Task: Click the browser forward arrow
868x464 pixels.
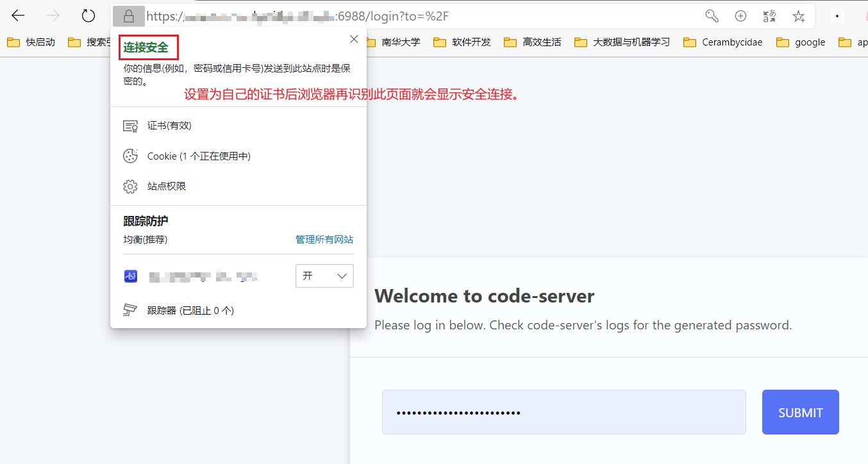Action: tap(53, 16)
